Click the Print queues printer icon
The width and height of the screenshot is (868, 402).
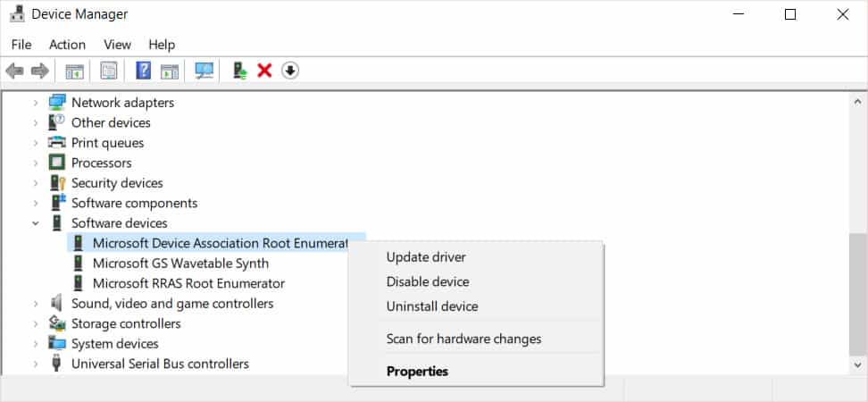click(x=57, y=143)
